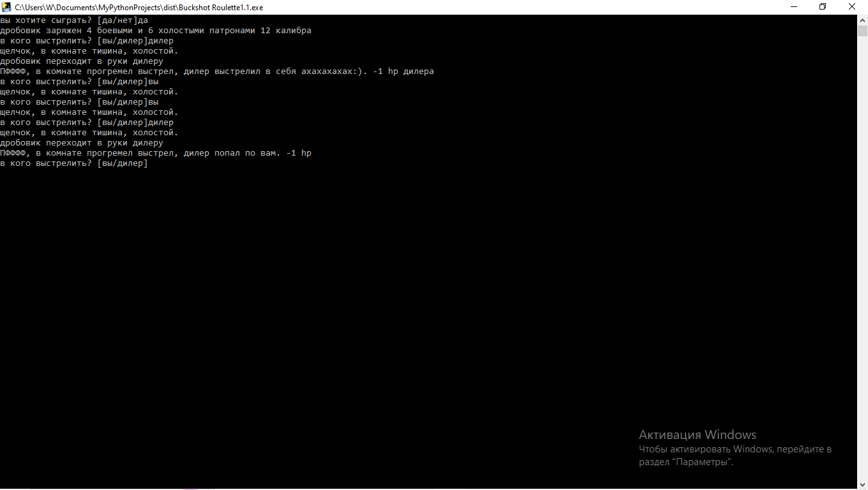
Task: Click the last unanswered "в кого выстрелить?" prompt
Action: 74,163
